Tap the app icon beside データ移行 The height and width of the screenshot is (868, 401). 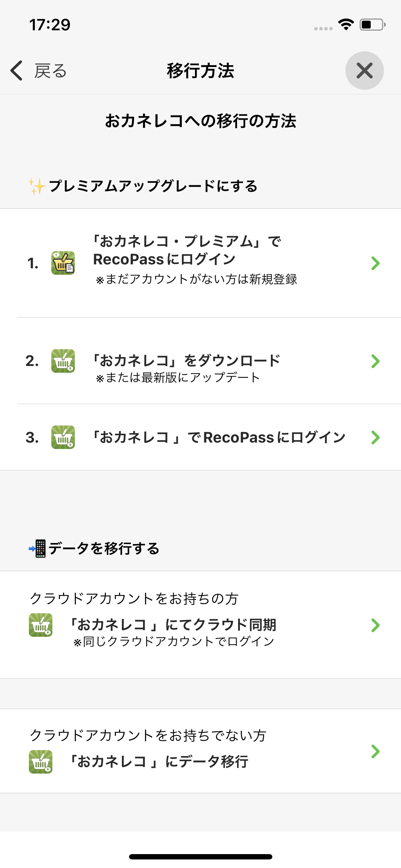pyautogui.click(x=41, y=762)
